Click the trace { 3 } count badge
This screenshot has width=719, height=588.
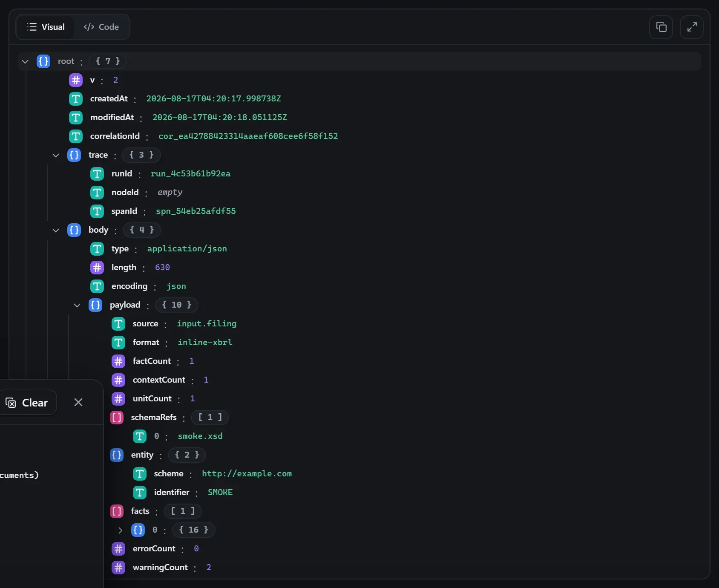pyautogui.click(x=141, y=155)
